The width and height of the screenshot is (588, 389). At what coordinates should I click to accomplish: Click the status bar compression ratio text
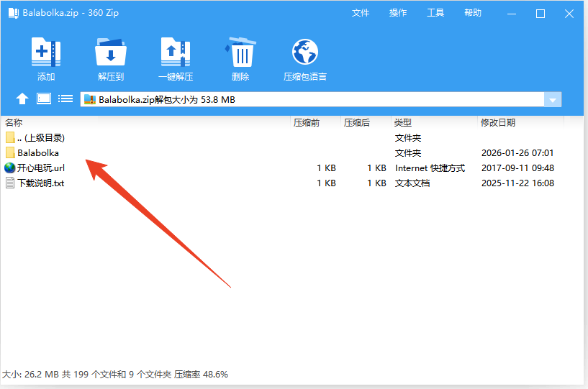pyautogui.click(x=201, y=375)
